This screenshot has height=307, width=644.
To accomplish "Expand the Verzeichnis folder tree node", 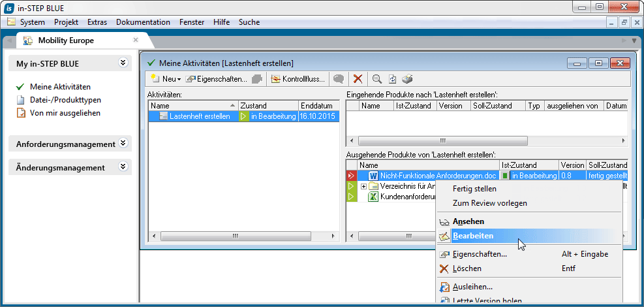I will coord(363,186).
